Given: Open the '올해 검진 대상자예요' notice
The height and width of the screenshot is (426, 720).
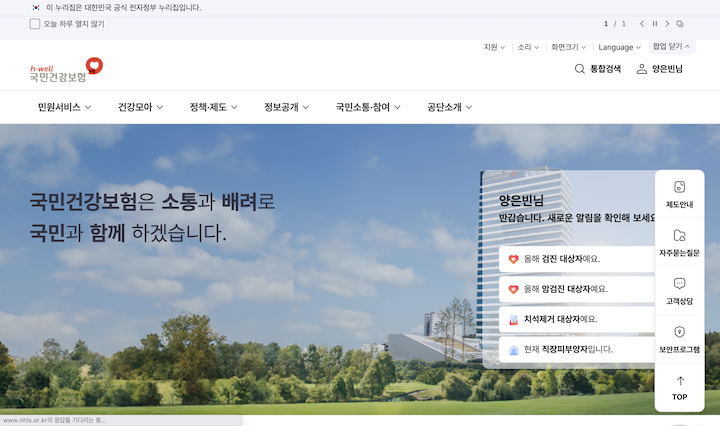Looking at the screenshot, I should click(577, 259).
